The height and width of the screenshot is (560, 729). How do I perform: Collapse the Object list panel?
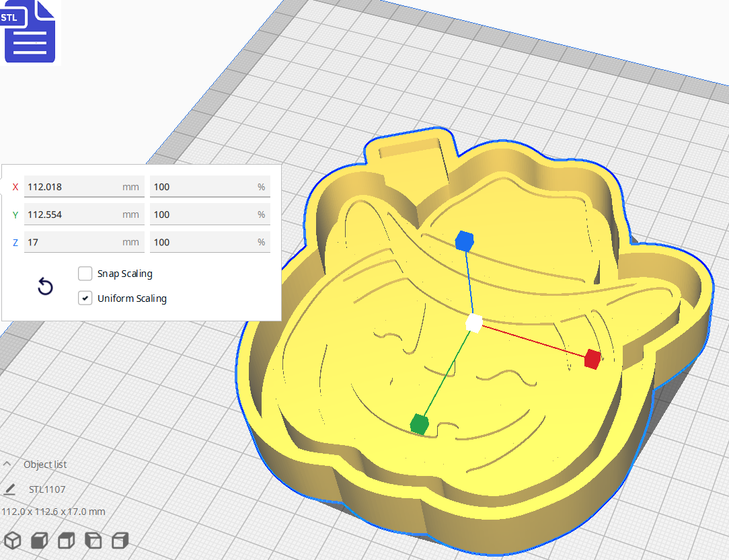point(7,463)
